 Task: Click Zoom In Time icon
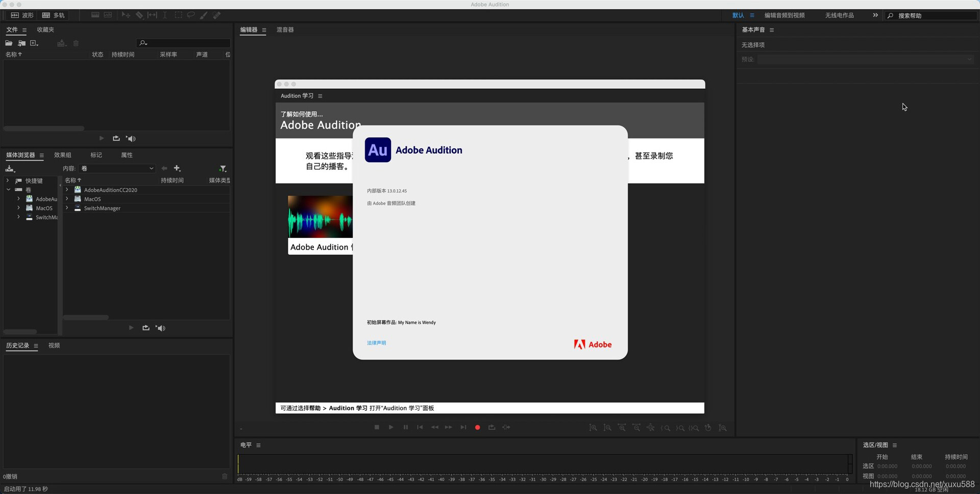622,428
